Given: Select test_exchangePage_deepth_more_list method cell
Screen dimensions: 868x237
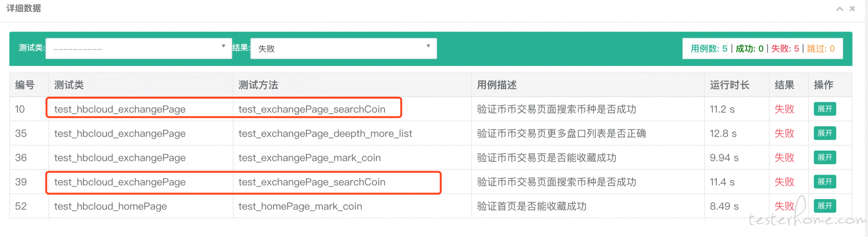Looking at the screenshot, I should click(x=325, y=133).
